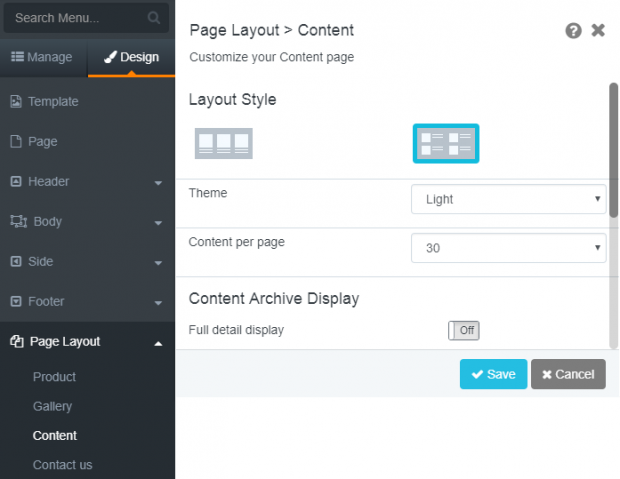Click the Header icon in sidebar
Image resolution: width=620 pixels, height=479 pixels.
coord(16,182)
